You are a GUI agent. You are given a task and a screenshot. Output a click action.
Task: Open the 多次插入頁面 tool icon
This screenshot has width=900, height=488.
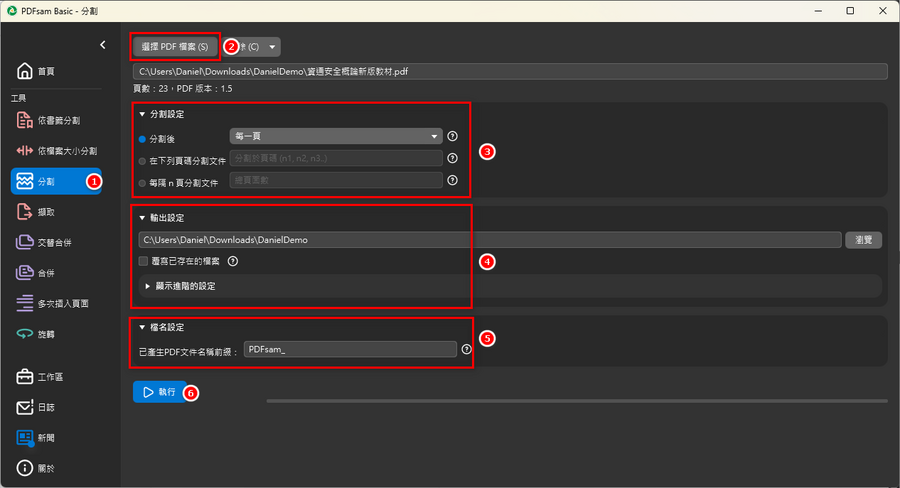[x=25, y=303]
